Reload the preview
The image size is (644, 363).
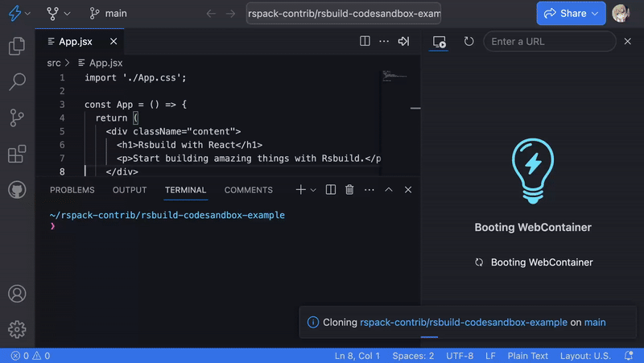pos(469,42)
